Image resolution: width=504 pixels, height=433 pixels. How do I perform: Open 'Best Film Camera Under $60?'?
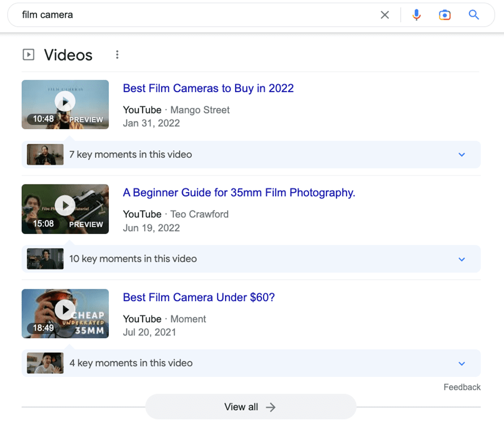199,297
